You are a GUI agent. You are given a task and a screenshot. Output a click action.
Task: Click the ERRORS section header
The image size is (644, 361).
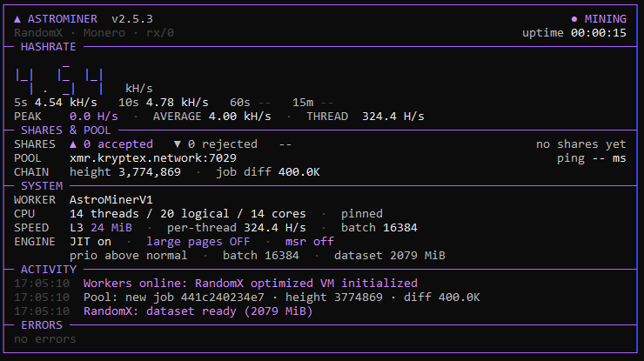click(x=42, y=325)
